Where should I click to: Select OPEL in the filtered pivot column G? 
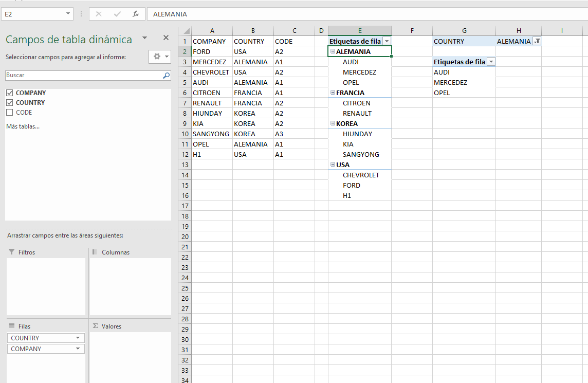(x=464, y=93)
